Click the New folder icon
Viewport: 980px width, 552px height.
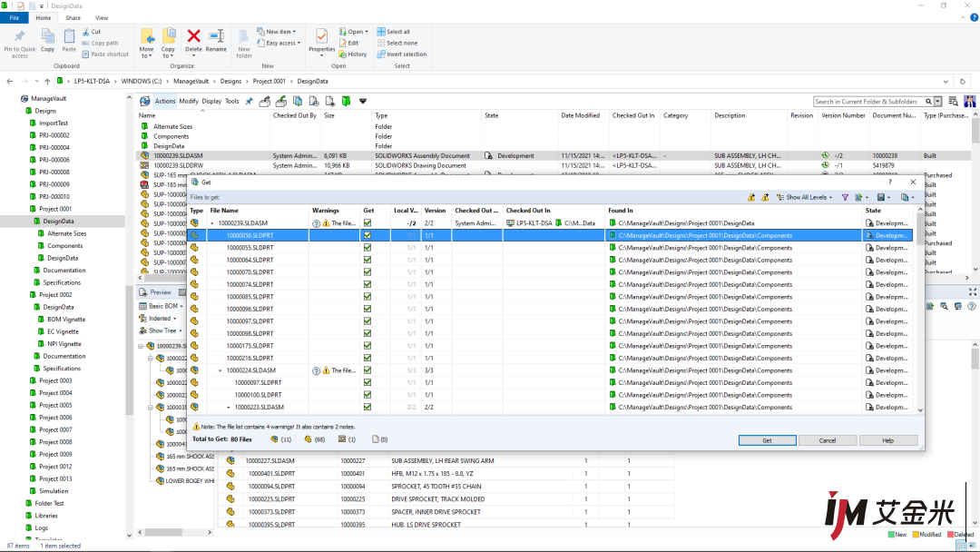point(244,35)
